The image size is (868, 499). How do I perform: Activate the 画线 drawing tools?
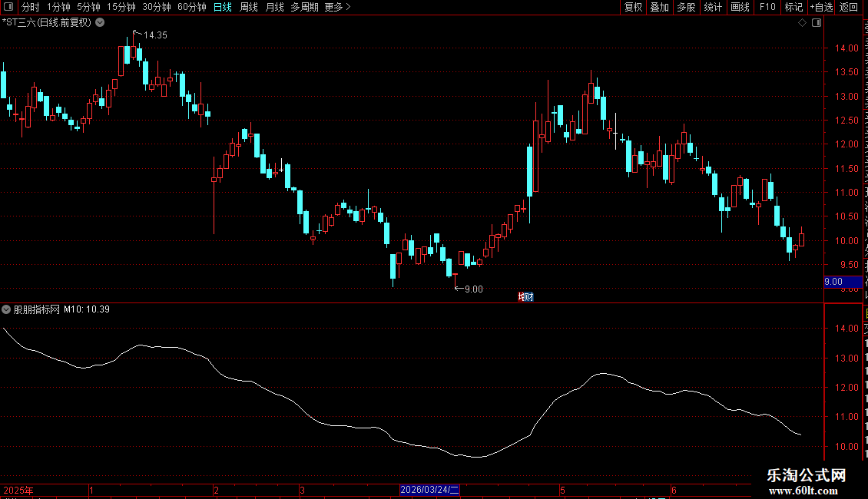pyautogui.click(x=740, y=7)
